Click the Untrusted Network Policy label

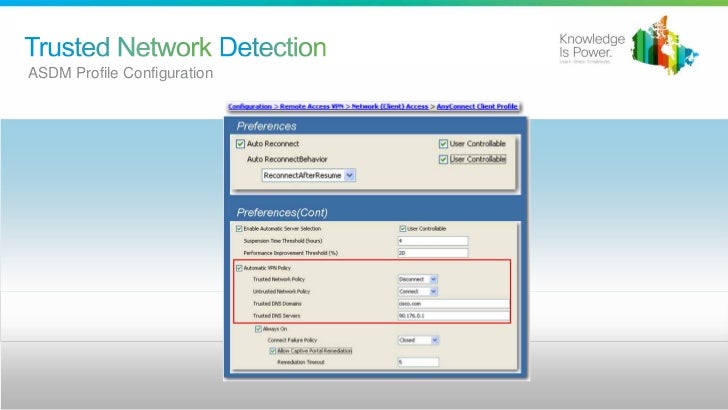click(281, 291)
